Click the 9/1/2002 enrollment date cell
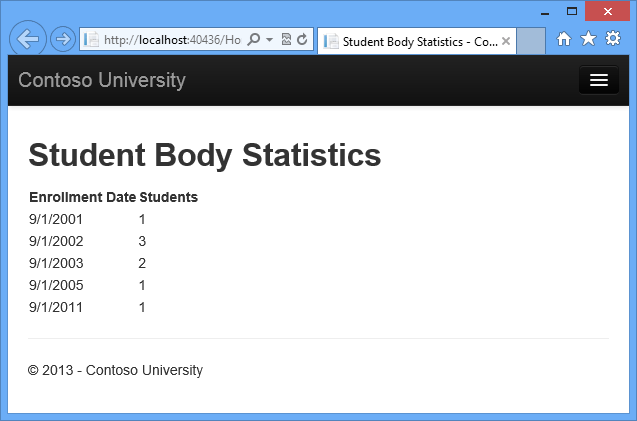This screenshot has width=637, height=421. [x=56, y=241]
